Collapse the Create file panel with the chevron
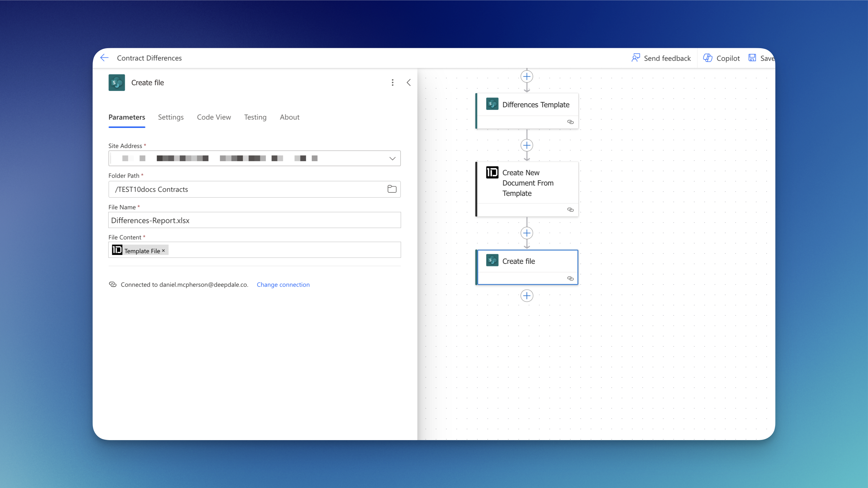 (409, 83)
